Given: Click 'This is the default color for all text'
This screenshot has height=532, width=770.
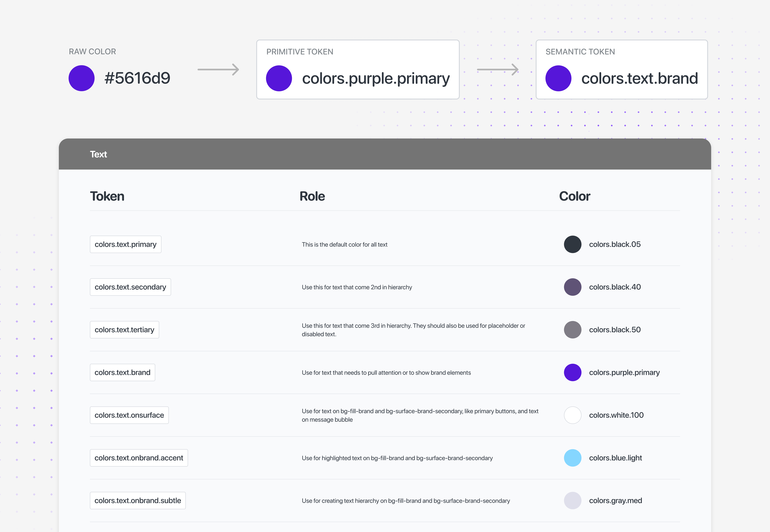Looking at the screenshot, I should (345, 244).
